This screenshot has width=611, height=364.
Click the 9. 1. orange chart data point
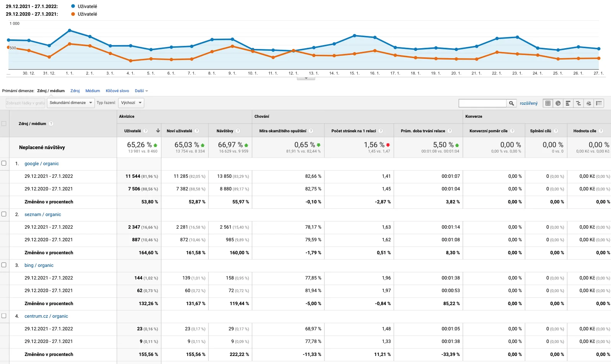232,46
